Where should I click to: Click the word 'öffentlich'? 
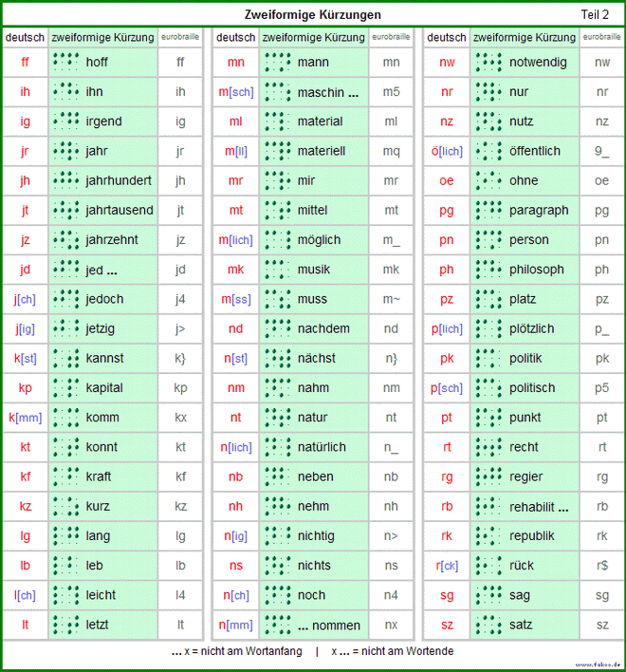535,151
